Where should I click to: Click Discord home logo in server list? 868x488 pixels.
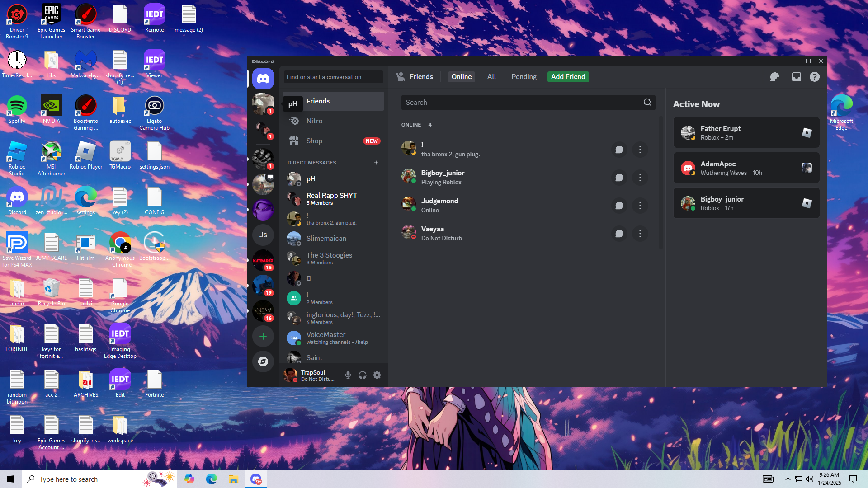(x=263, y=79)
